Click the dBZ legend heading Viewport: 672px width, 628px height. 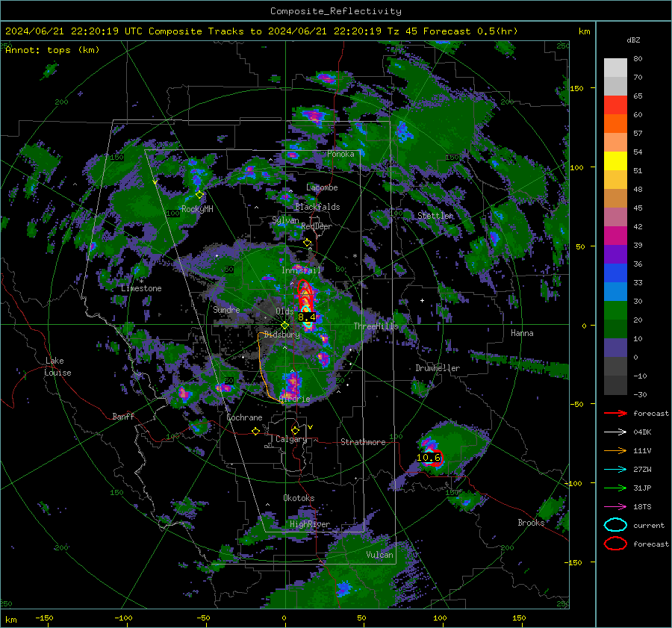click(x=633, y=40)
